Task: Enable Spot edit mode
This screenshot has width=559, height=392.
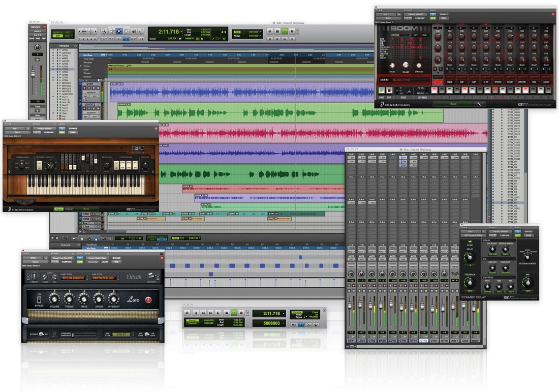Action: (x=68, y=32)
